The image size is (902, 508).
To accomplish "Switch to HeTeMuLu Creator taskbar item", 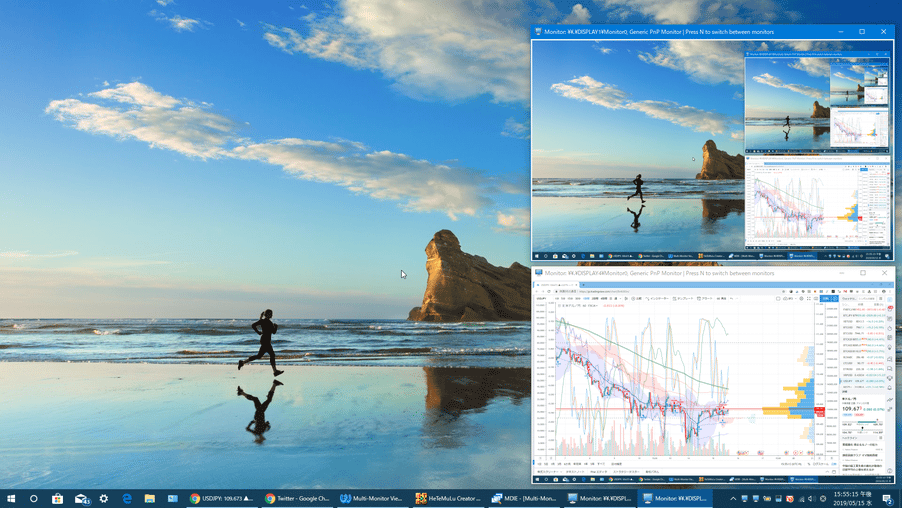I will coord(448,498).
